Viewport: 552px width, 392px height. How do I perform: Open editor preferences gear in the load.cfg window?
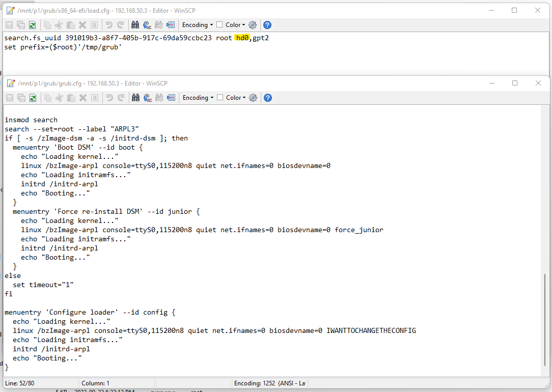[253, 24]
